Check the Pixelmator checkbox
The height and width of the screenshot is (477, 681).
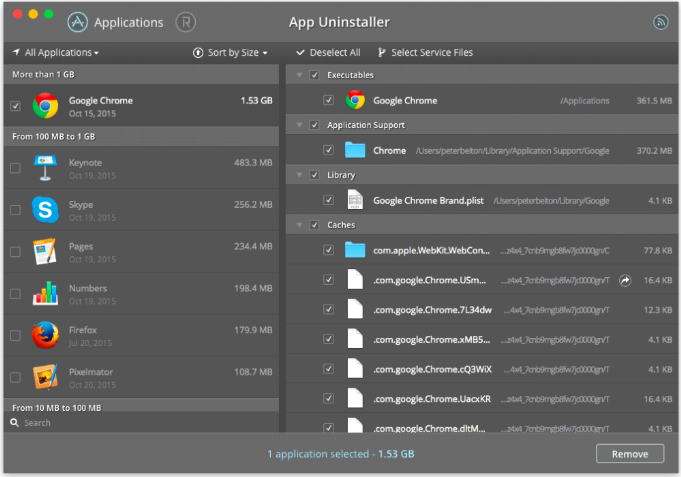click(15, 377)
